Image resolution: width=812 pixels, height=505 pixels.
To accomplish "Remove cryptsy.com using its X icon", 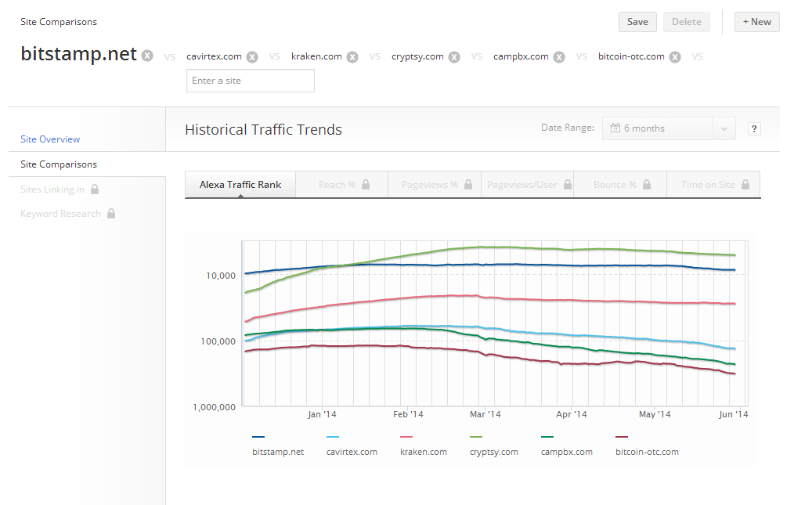I will [454, 57].
